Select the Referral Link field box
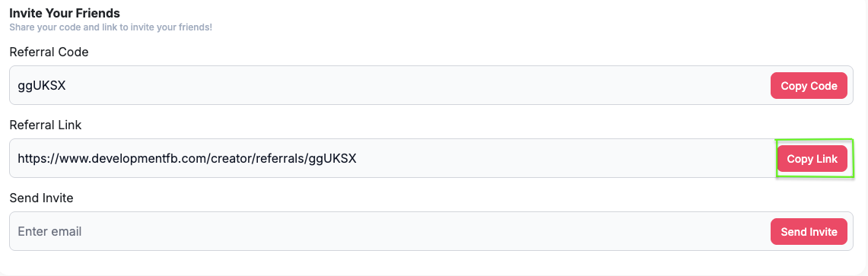The width and height of the screenshot is (868, 276). [431, 158]
